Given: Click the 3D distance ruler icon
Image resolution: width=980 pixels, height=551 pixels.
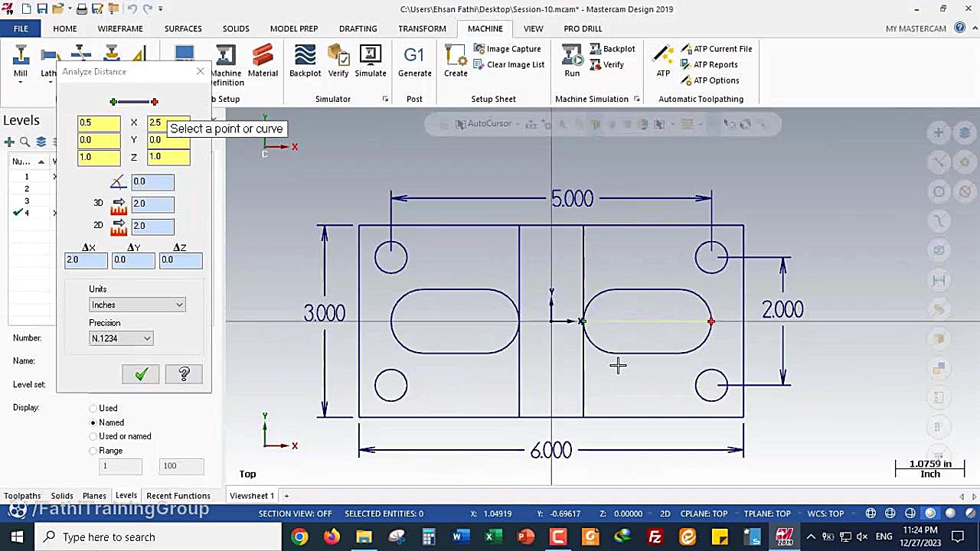Looking at the screenshot, I should (119, 204).
